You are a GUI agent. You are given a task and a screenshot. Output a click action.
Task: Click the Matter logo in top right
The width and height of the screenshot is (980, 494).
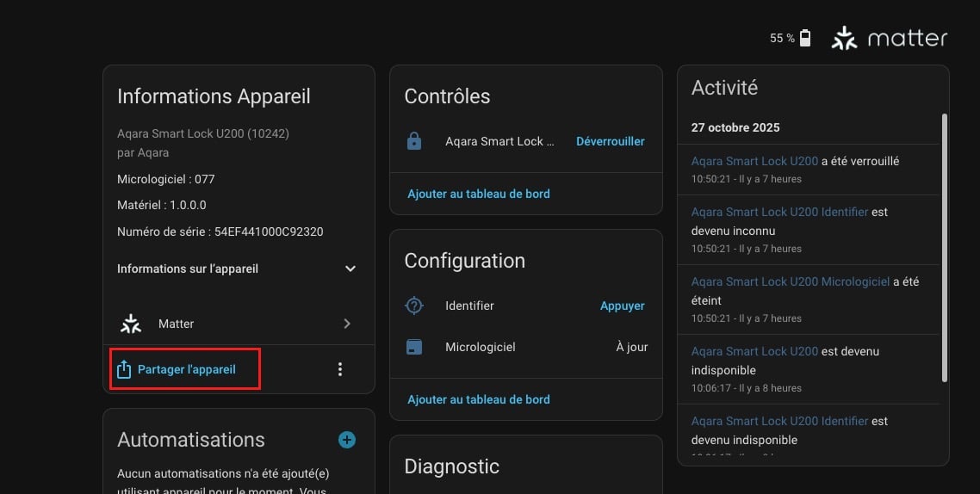[x=889, y=38]
